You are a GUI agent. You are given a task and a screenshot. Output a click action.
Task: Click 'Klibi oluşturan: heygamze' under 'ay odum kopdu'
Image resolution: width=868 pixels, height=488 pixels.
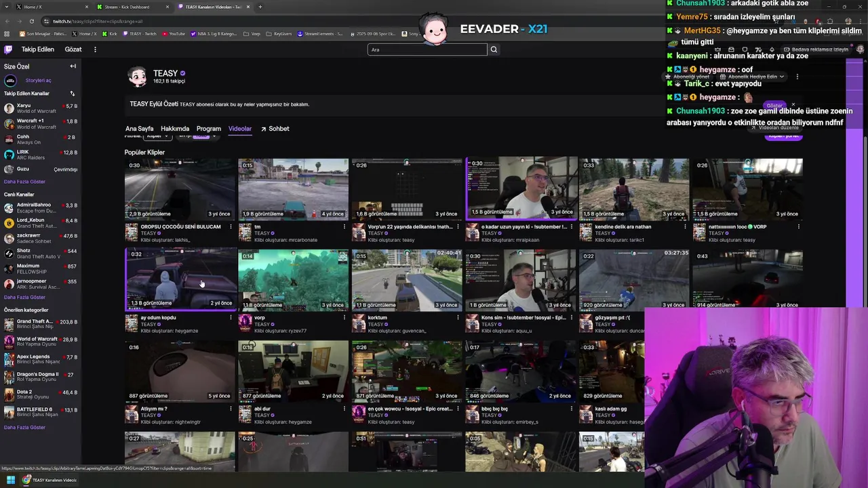[x=170, y=331]
